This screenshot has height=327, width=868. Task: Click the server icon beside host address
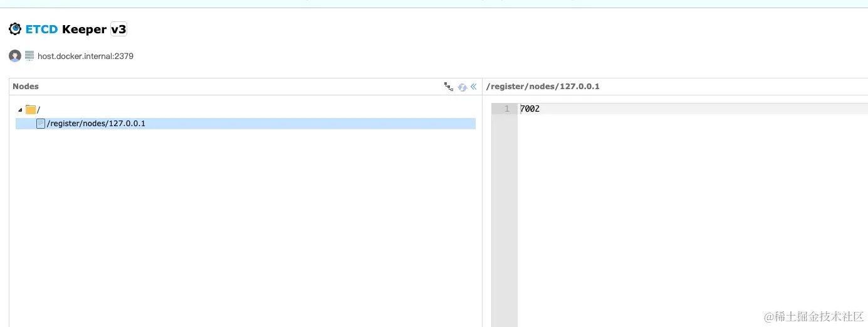tap(29, 56)
